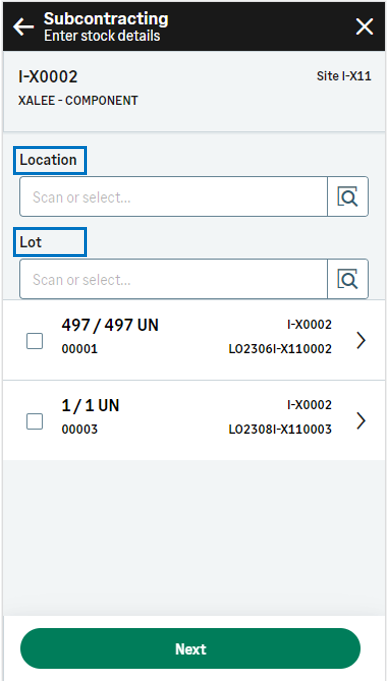Click the Site I-X11 text

point(344,76)
